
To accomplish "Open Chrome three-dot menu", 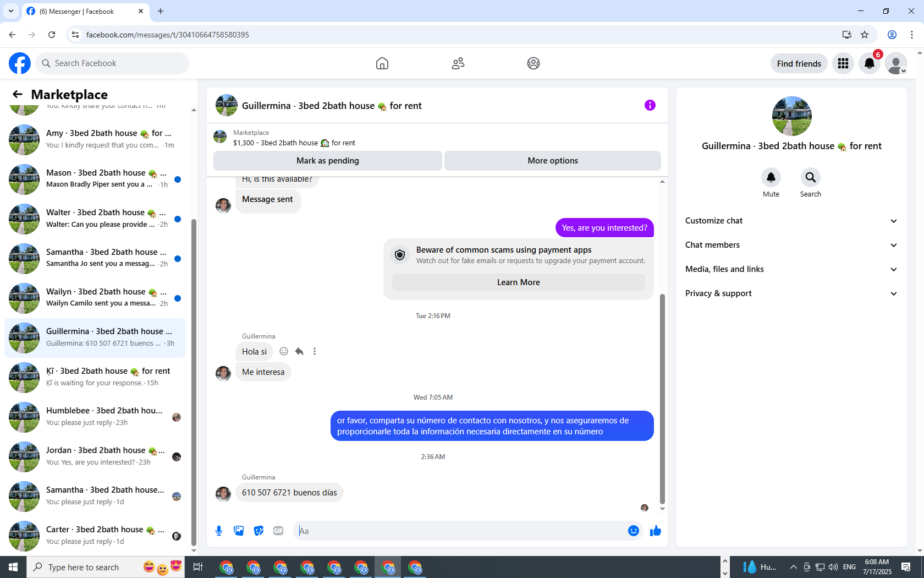I will point(912,35).
